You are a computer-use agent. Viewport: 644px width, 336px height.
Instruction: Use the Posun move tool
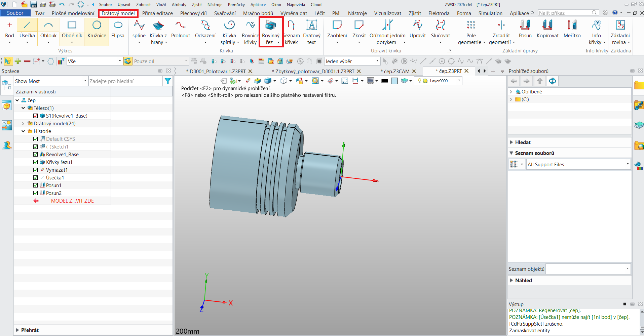(x=525, y=29)
